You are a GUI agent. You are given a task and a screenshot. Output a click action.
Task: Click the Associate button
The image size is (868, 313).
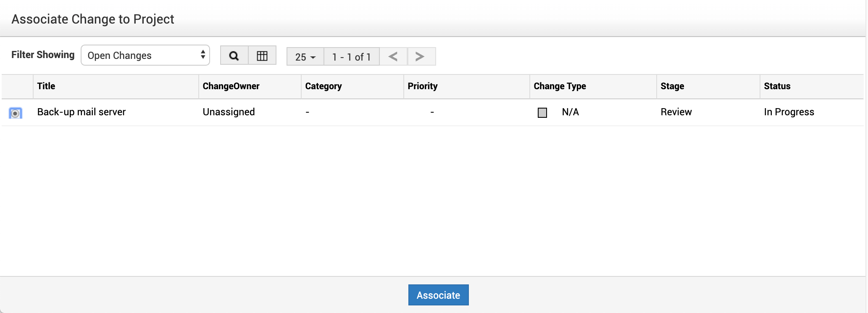(x=438, y=295)
